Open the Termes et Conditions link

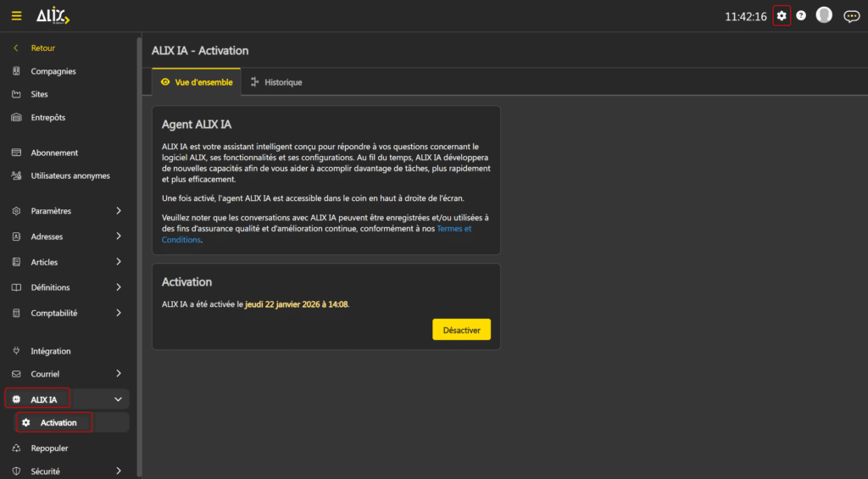tap(454, 229)
